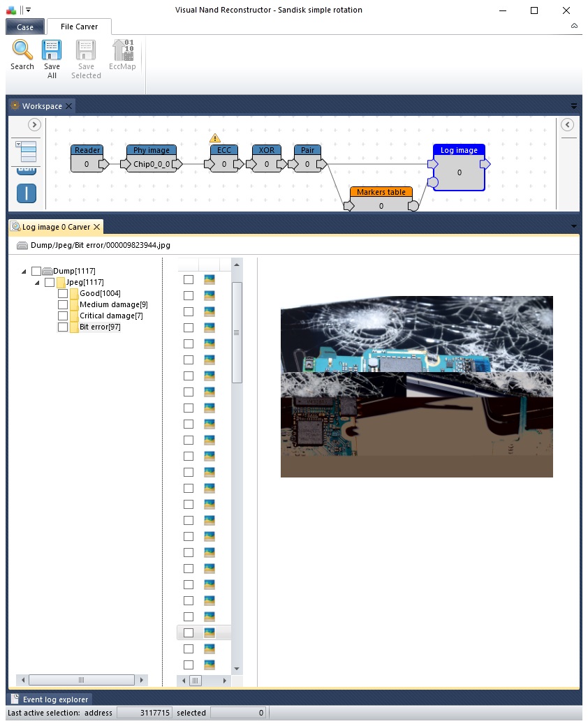Click the Save Selected icon
The height and width of the screenshot is (726, 588).
click(86, 50)
